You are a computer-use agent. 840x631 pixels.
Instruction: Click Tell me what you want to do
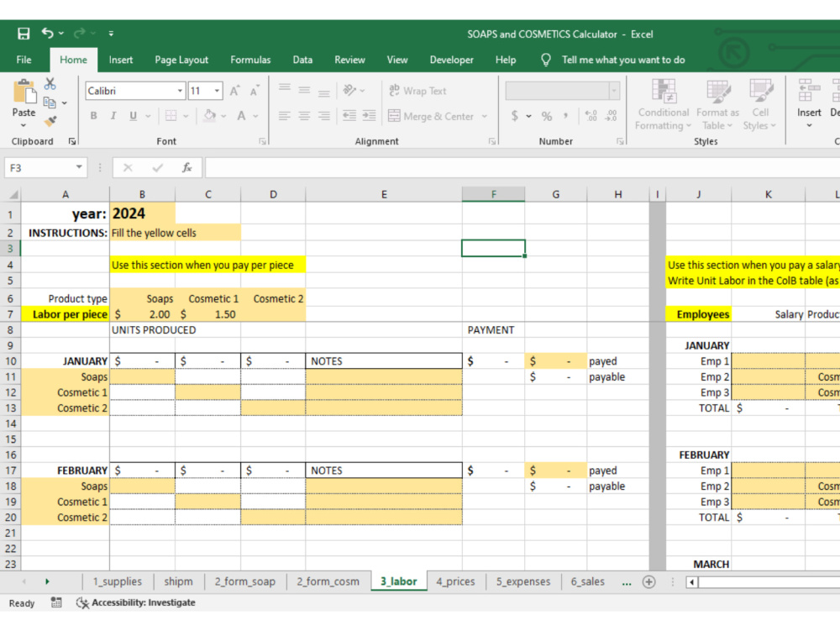(623, 60)
